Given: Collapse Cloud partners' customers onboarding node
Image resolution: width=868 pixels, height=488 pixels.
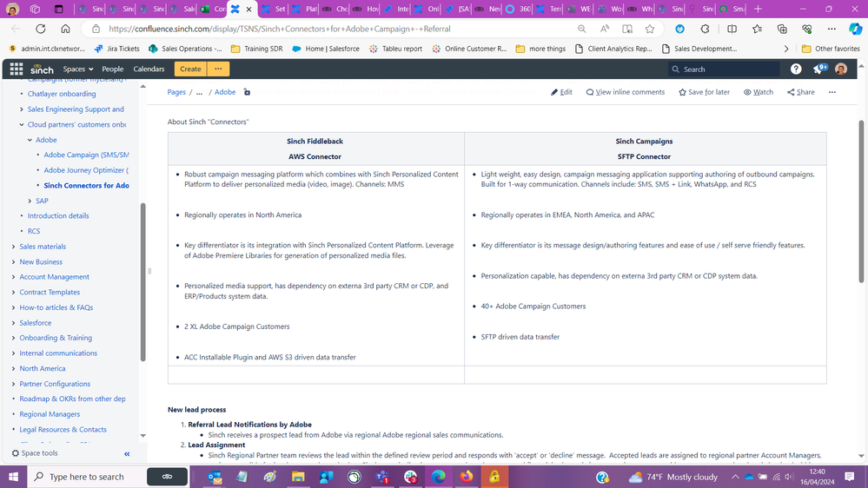Looking at the screenshot, I should tap(22, 124).
